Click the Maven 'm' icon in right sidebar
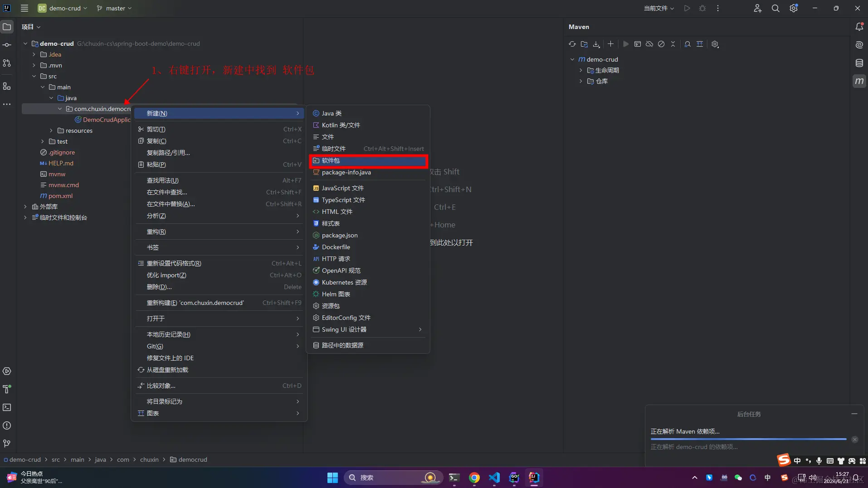The image size is (868, 488). 859,81
